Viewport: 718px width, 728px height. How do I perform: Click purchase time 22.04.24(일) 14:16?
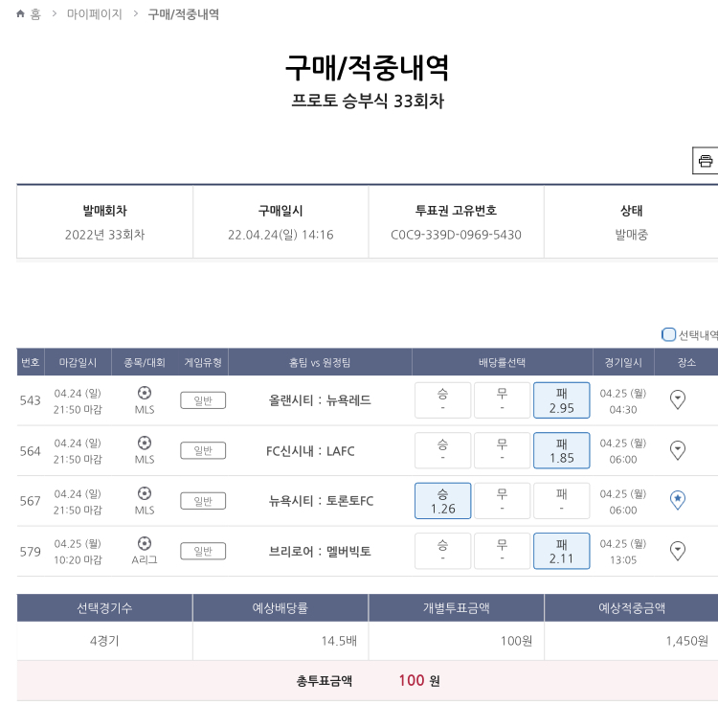(280, 235)
